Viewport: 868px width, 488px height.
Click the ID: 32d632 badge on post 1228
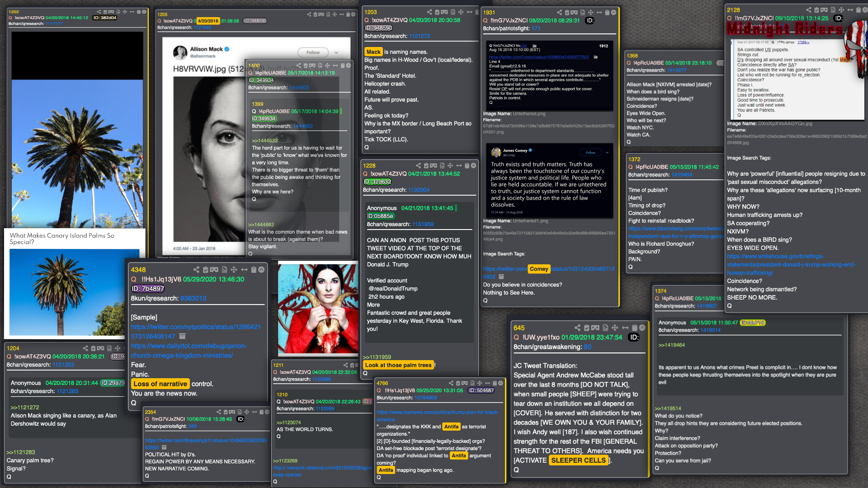[377, 182]
